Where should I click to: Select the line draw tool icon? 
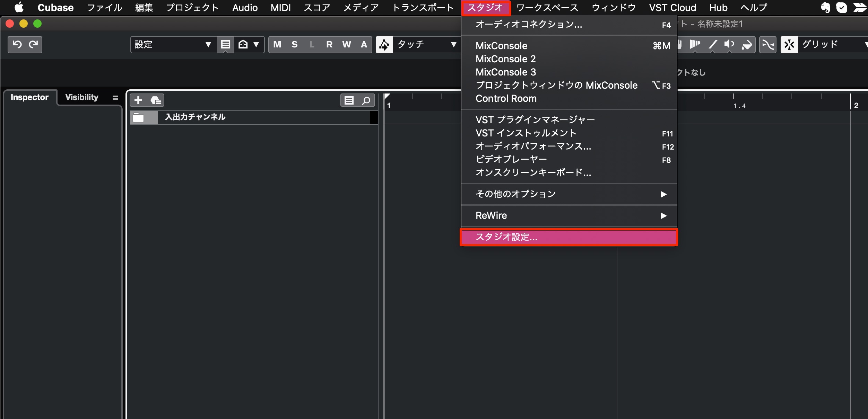click(712, 44)
